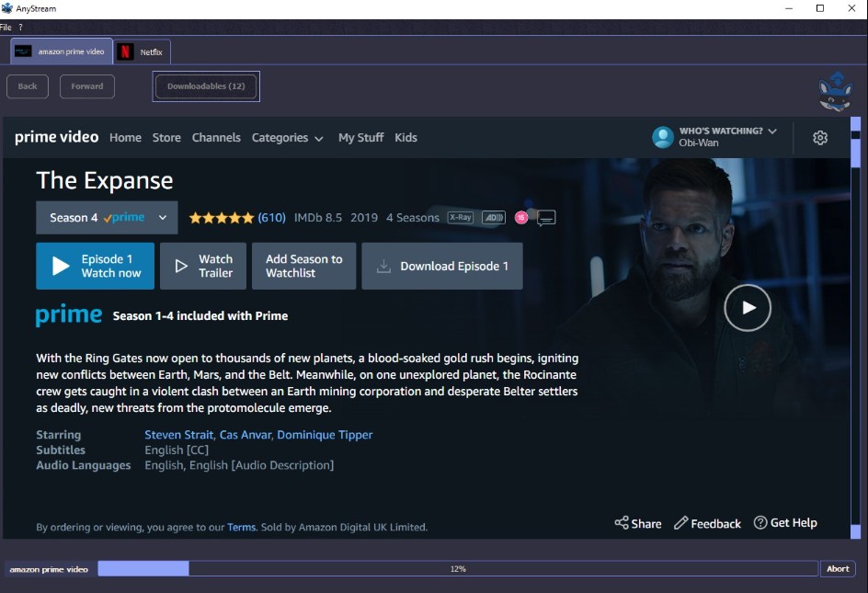Switch to the Netflix tab
868x593 pixels.
(143, 52)
